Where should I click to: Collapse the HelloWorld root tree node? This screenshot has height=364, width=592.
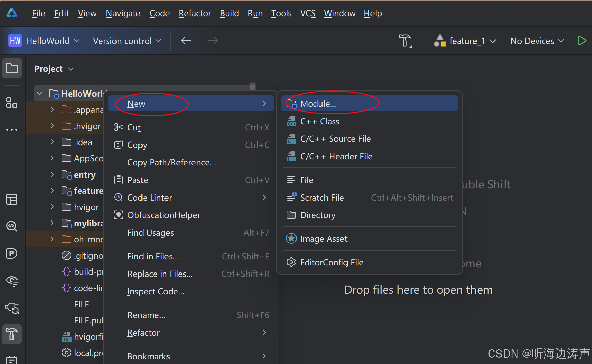coord(40,94)
